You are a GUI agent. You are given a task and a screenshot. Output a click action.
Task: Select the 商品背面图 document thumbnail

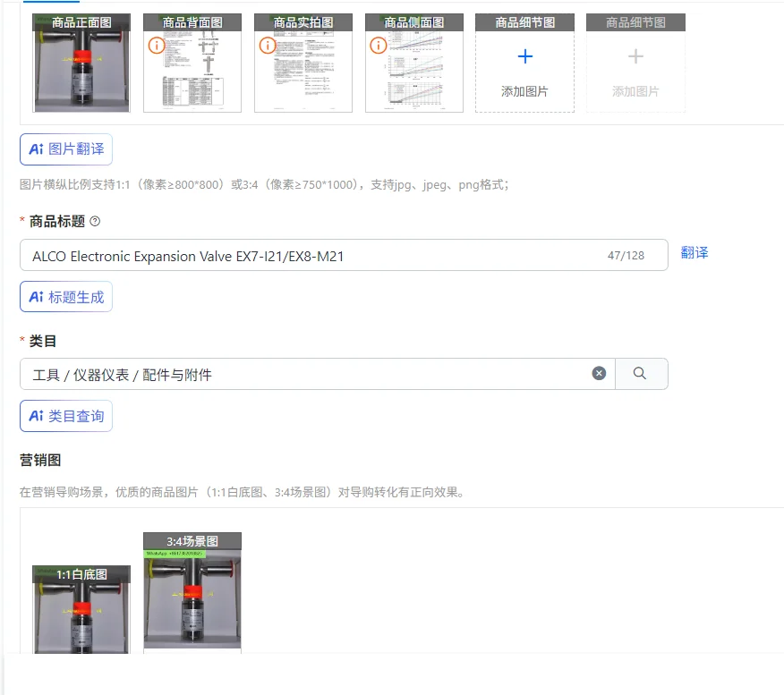tap(192, 63)
